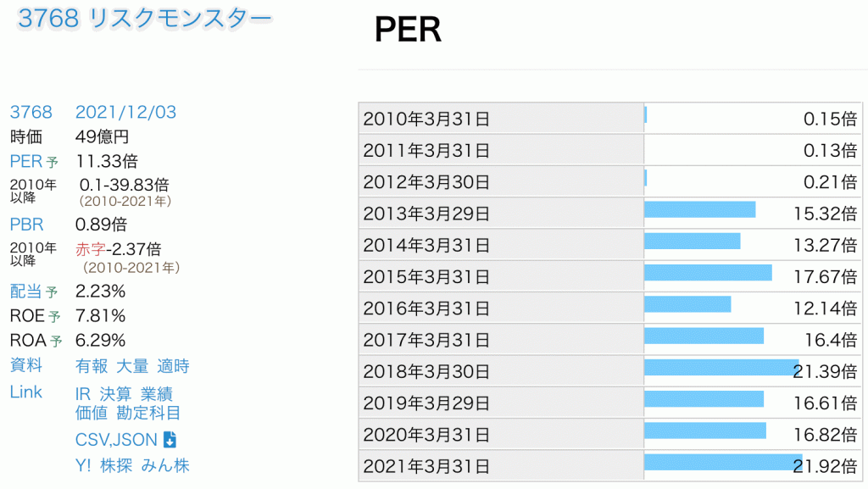Open the 3768 リスクモンスター title link
The width and height of the screenshot is (868, 489).
click(145, 20)
